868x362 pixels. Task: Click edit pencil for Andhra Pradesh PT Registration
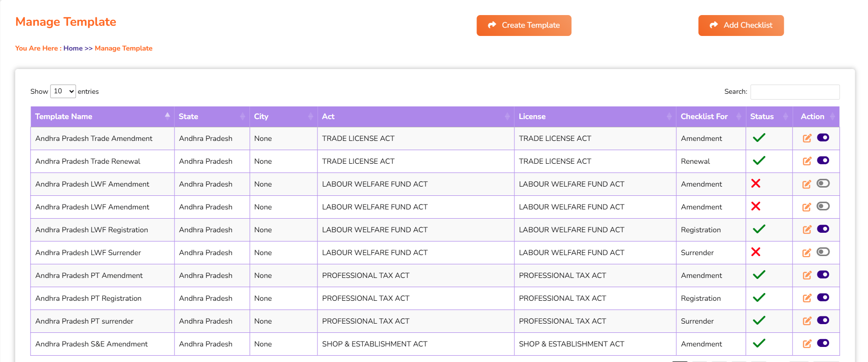click(807, 298)
